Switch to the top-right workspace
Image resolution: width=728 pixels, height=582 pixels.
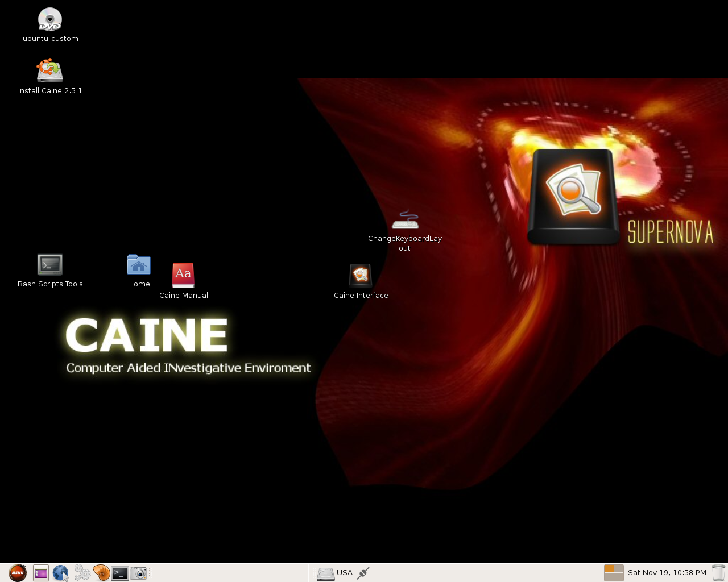pyautogui.click(x=619, y=568)
